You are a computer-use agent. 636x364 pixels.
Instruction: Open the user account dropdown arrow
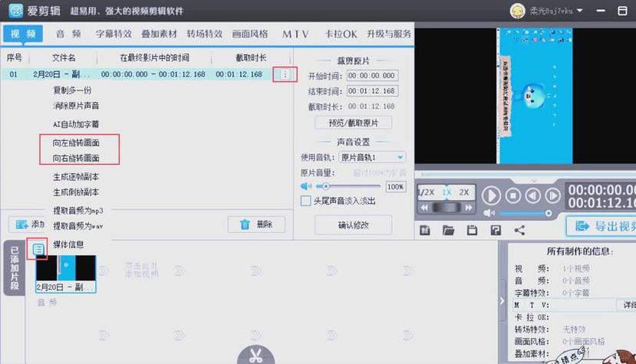tap(580, 11)
